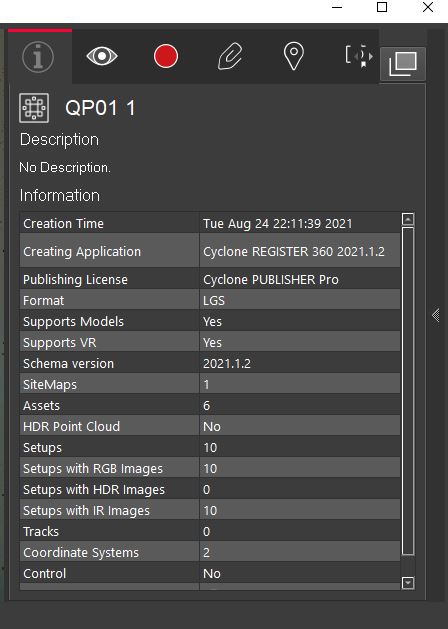448x629 pixels.
Task: Click the Publishing License value cell
Action: pyautogui.click(x=300, y=279)
